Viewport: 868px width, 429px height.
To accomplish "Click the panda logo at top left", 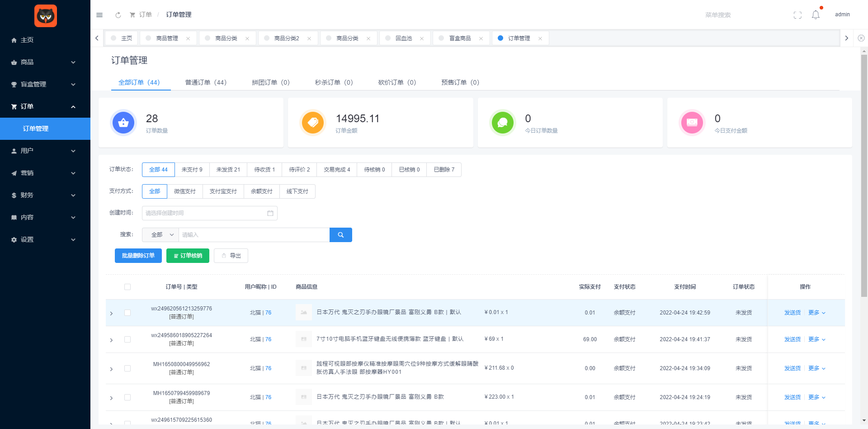I will [x=45, y=15].
